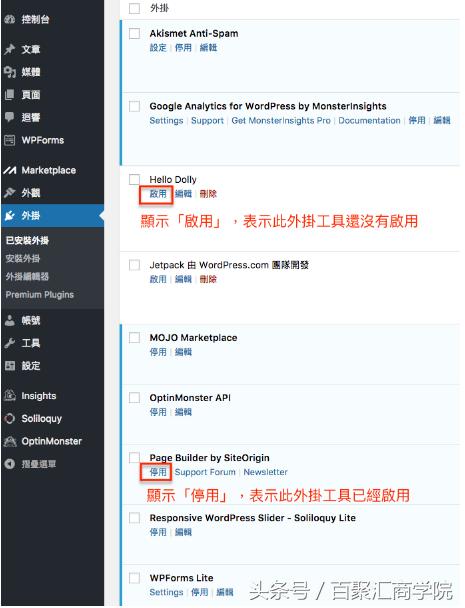The height and width of the screenshot is (608, 465).
Task: Open Settings link under Google Analytics plugin
Action: pyautogui.click(x=166, y=121)
